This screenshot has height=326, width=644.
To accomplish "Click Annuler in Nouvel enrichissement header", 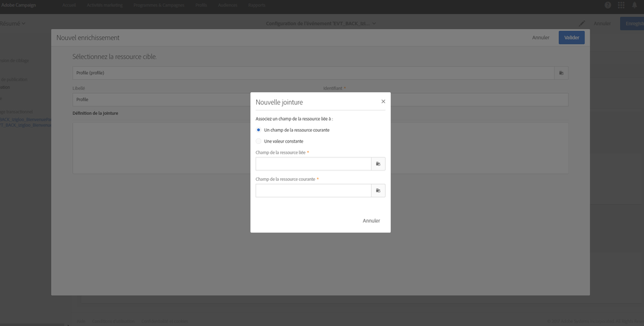I will pos(540,37).
